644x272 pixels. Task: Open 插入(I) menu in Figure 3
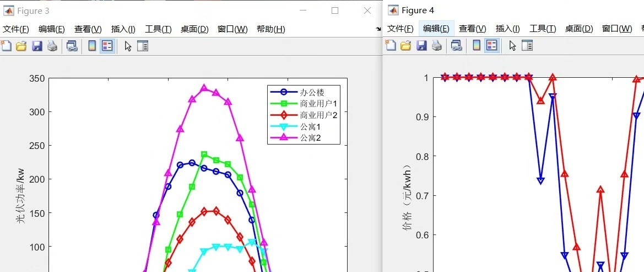tap(123, 29)
